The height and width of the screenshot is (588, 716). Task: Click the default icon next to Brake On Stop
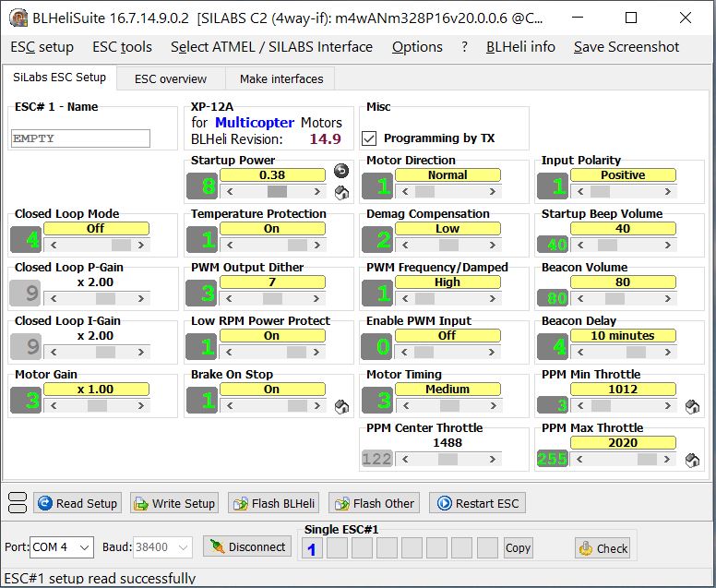[340, 406]
